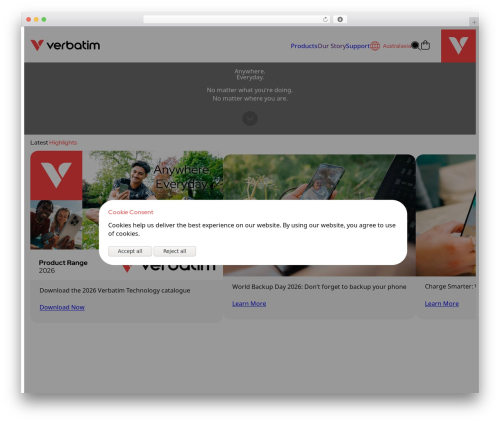Open the Our Story menu item
The image size is (500, 423).
click(x=332, y=46)
